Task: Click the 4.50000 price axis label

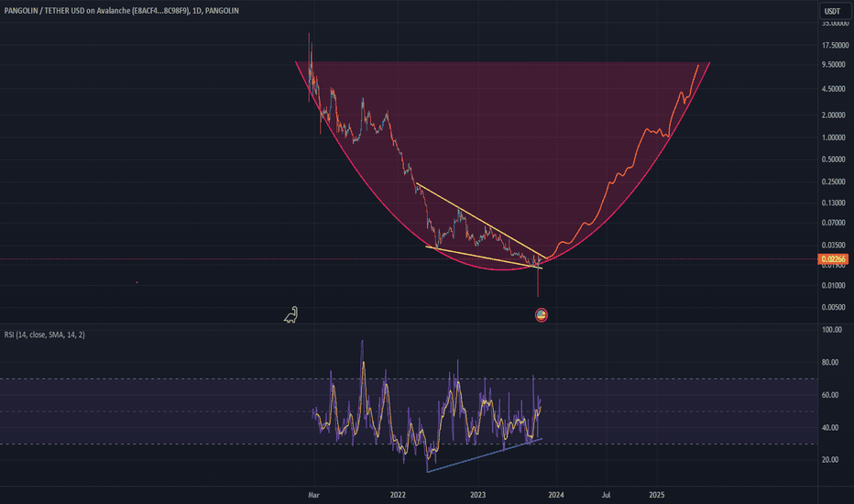Action: [x=833, y=89]
